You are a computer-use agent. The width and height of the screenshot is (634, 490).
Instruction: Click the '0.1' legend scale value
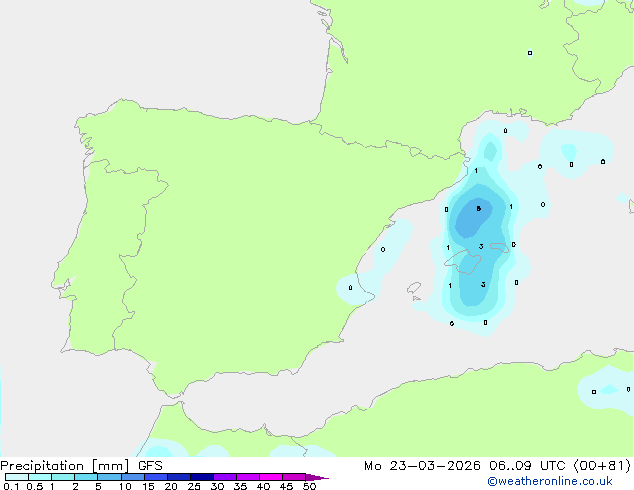tap(11, 486)
